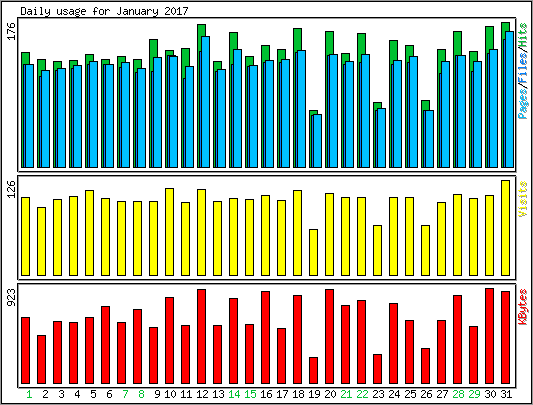This screenshot has width=533, height=405.
Task: Select the yellow Visits bar for day 2
Action: [41, 241]
